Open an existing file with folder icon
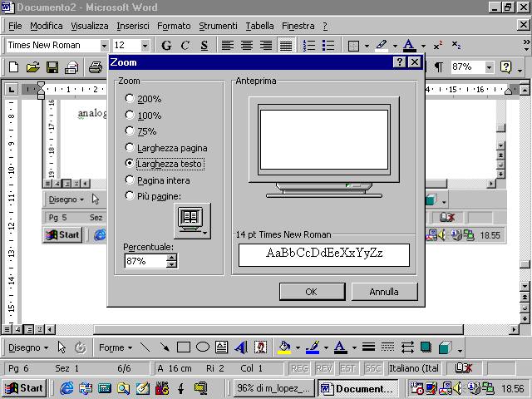This screenshot has width=532, height=399. (x=33, y=66)
